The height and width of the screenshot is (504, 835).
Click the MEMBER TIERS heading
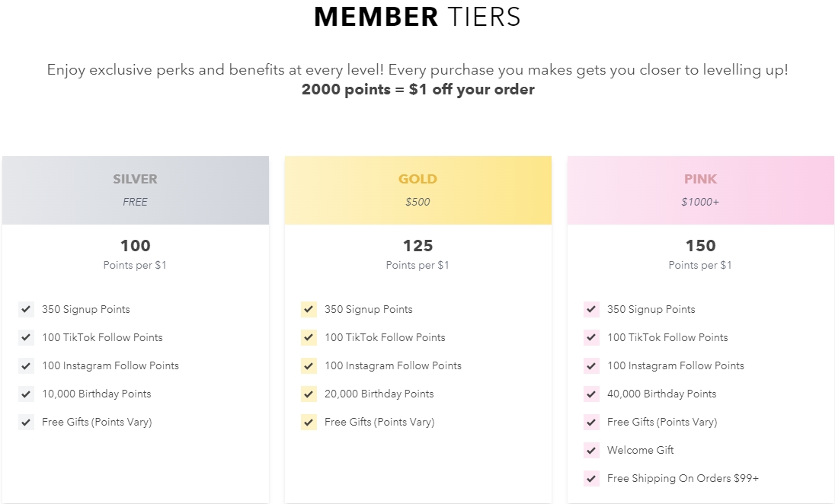(x=417, y=17)
